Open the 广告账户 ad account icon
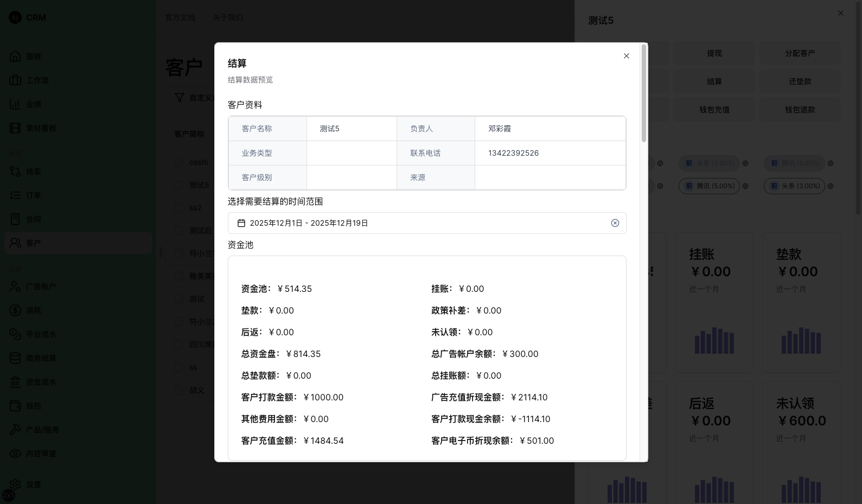862x504 pixels. [15, 286]
